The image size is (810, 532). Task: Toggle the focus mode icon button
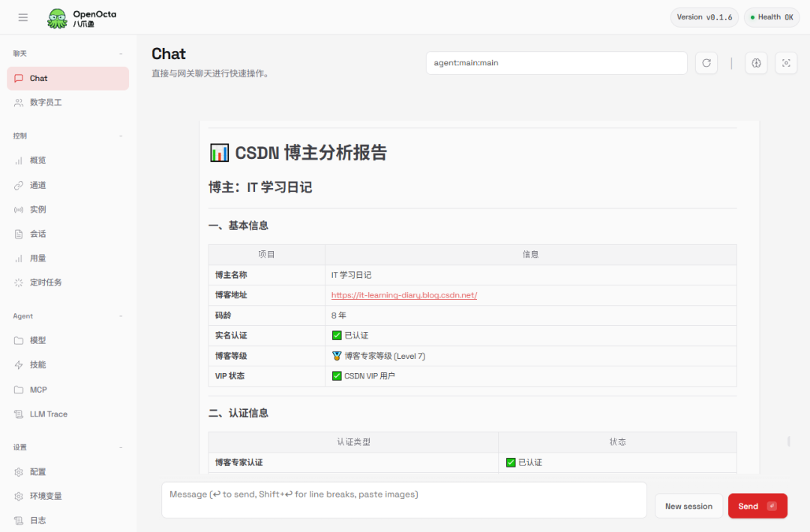786,63
